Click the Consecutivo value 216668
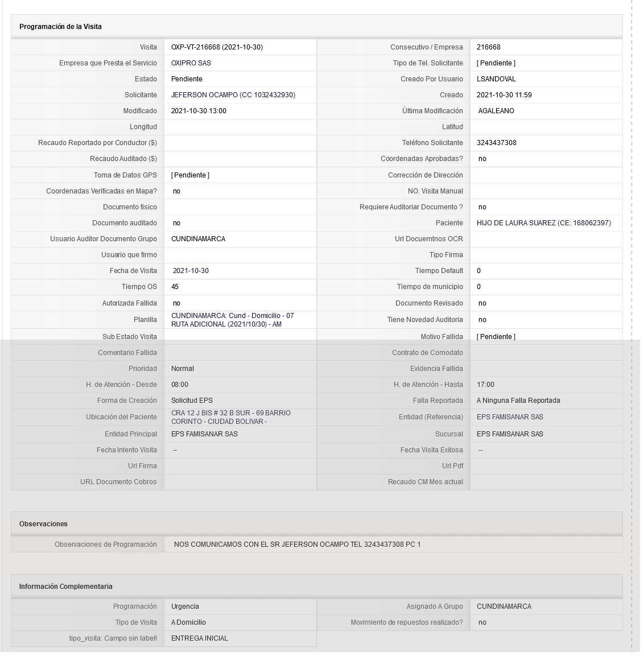Viewport: 644px width, 656px height. click(x=488, y=47)
